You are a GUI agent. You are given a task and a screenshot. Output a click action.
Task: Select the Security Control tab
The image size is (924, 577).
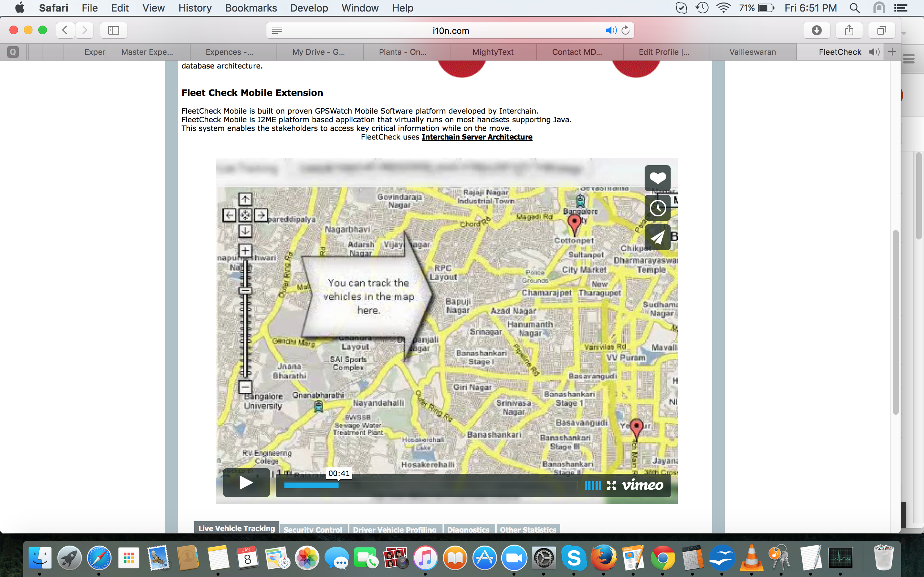(313, 529)
